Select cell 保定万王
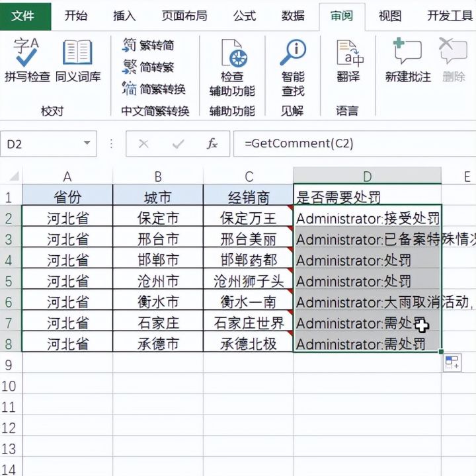Image resolution: width=476 pixels, height=476 pixels. 249,216
